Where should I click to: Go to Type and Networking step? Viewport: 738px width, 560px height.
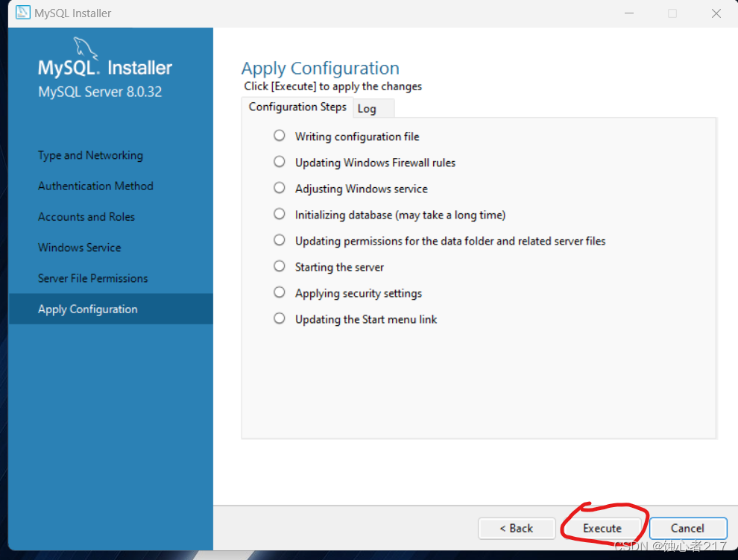[x=90, y=155]
